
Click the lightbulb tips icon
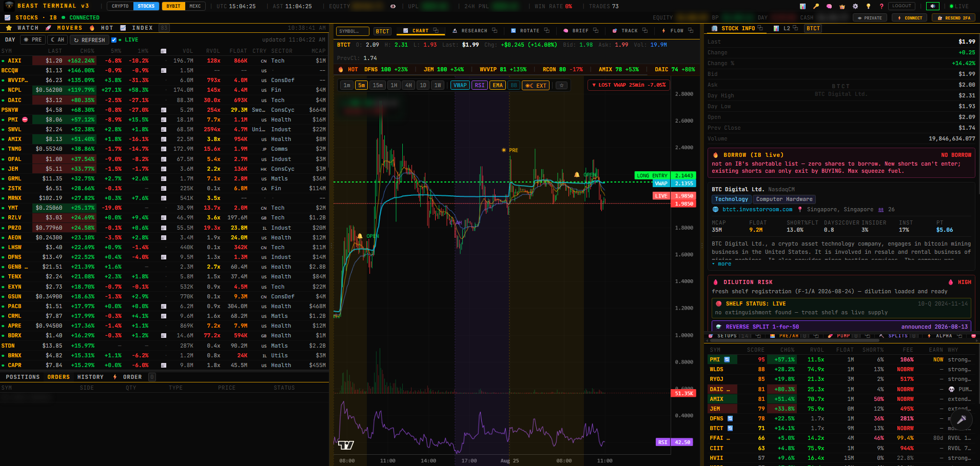pyautogui.click(x=868, y=6)
